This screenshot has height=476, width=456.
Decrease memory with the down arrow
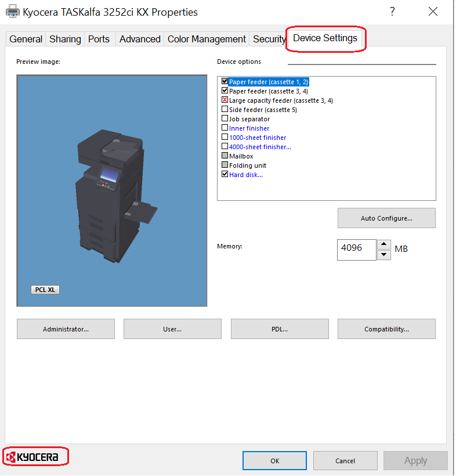click(384, 255)
